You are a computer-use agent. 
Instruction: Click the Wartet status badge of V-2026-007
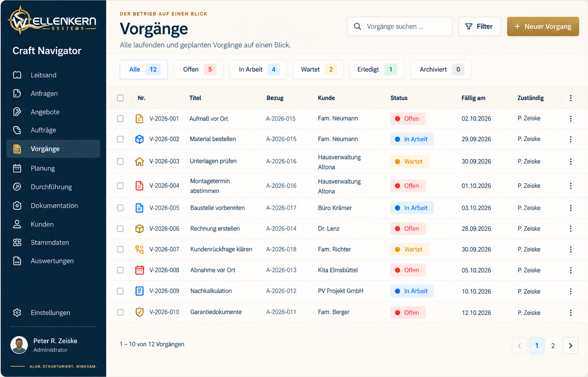409,249
